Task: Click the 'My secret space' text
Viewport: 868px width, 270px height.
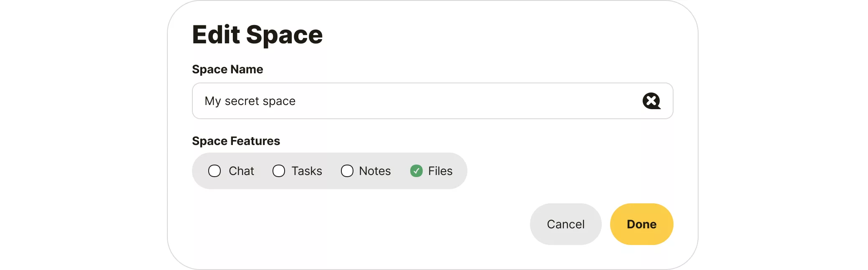Action: (x=250, y=101)
